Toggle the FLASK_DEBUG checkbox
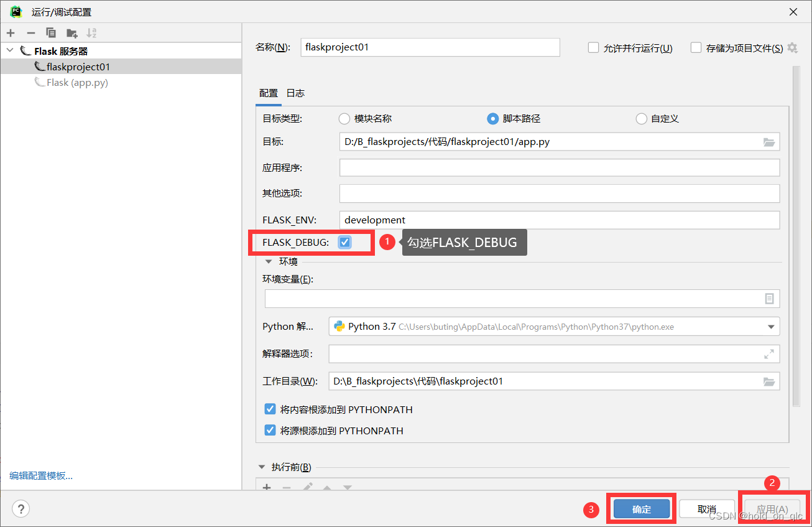 coord(344,242)
